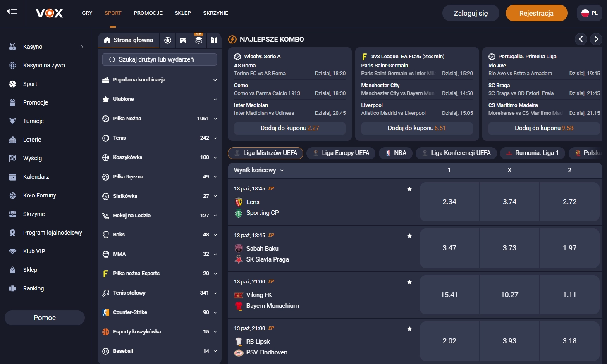The image size is (607, 364).
Task: Click the Pomoc button
Action: click(45, 318)
